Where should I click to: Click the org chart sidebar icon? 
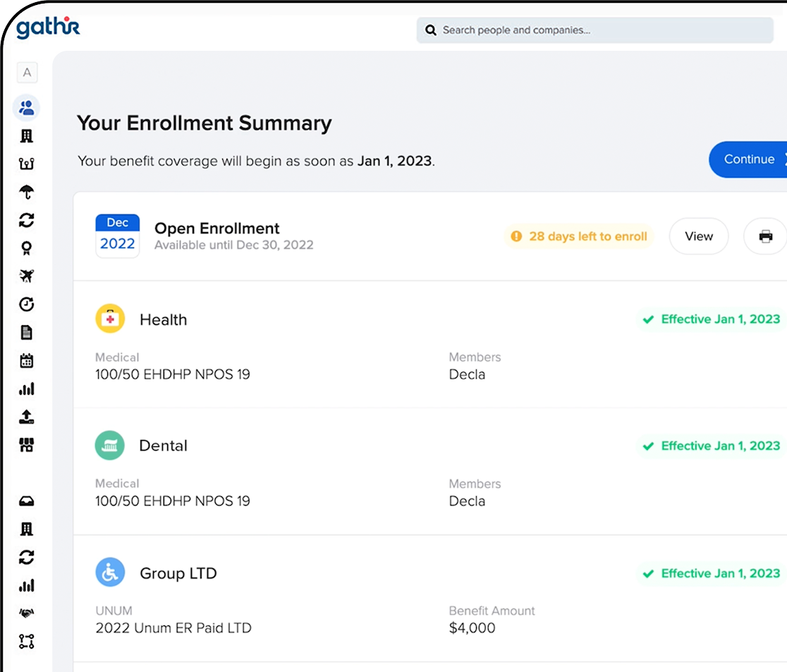(x=27, y=164)
